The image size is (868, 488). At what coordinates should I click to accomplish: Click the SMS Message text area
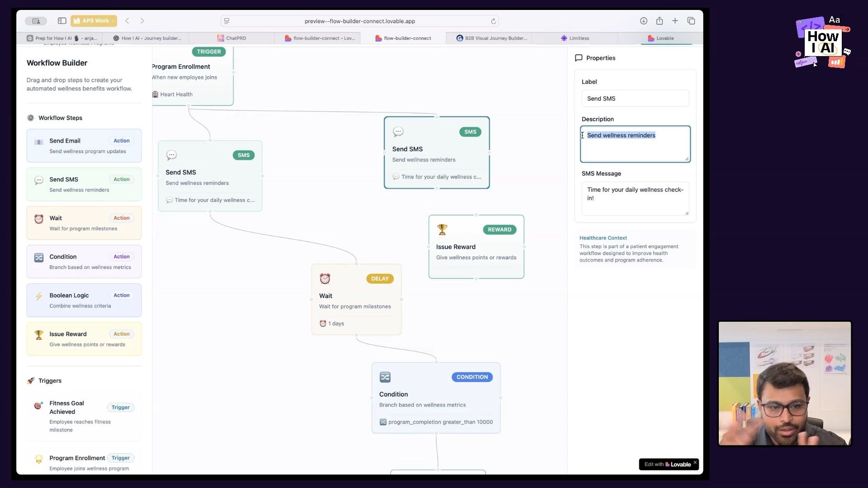point(635,198)
